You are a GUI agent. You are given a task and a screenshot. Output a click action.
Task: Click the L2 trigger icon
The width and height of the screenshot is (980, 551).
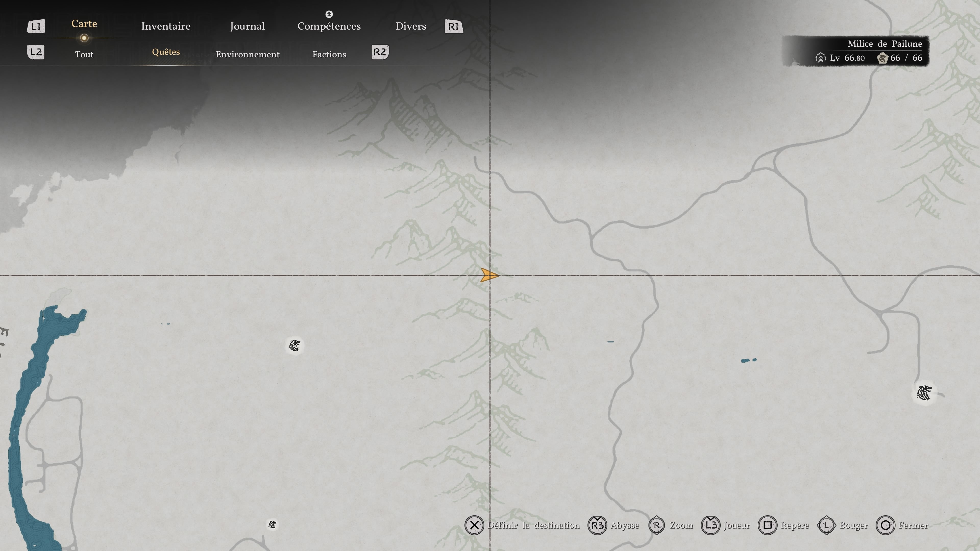(36, 52)
